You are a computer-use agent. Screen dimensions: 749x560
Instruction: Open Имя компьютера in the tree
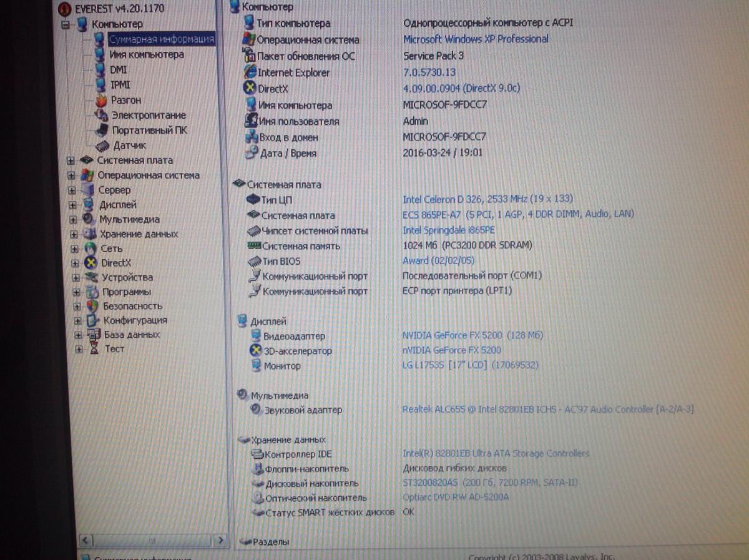[x=147, y=54]
